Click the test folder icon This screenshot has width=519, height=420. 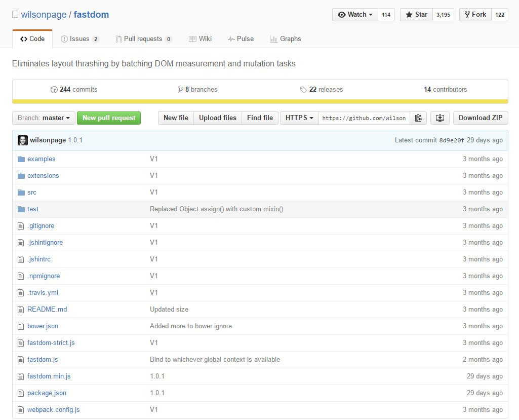click(x=21, y=209)
